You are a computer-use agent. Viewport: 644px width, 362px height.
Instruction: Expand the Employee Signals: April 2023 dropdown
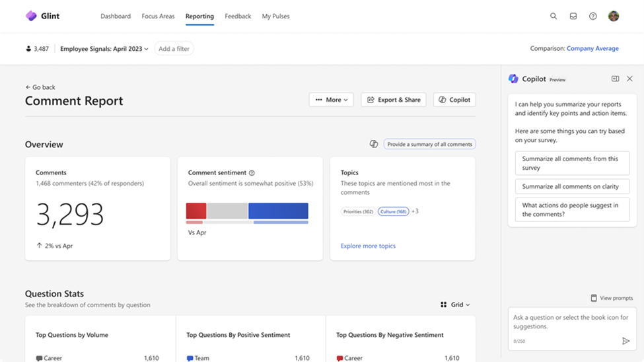pos(104,48)
